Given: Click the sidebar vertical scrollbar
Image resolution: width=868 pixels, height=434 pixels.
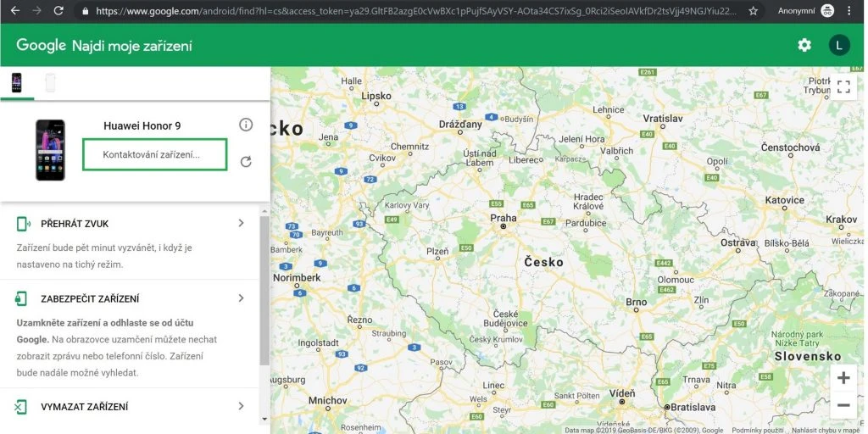Looking at the screenshot, I should click(264, 288).
